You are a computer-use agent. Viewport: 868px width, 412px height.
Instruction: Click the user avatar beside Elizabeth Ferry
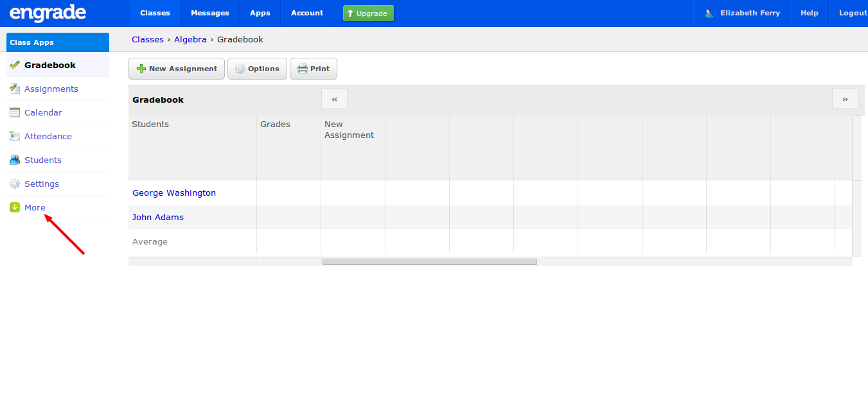[709, 13]
